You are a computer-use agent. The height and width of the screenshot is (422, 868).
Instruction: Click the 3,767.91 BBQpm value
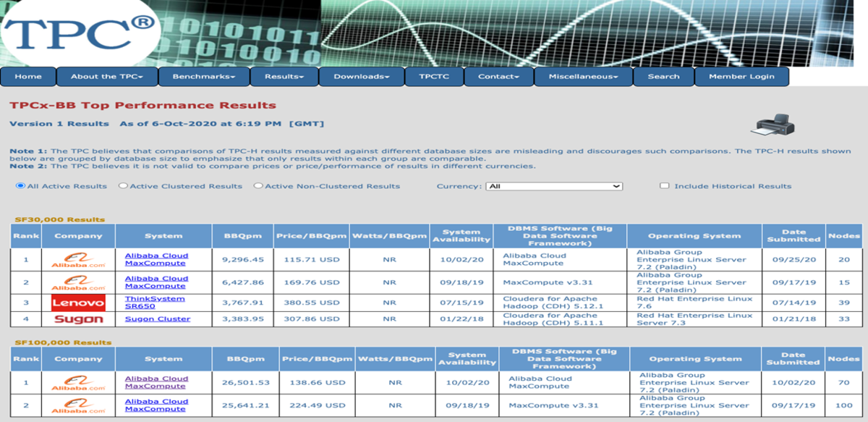tap(244, 303)
